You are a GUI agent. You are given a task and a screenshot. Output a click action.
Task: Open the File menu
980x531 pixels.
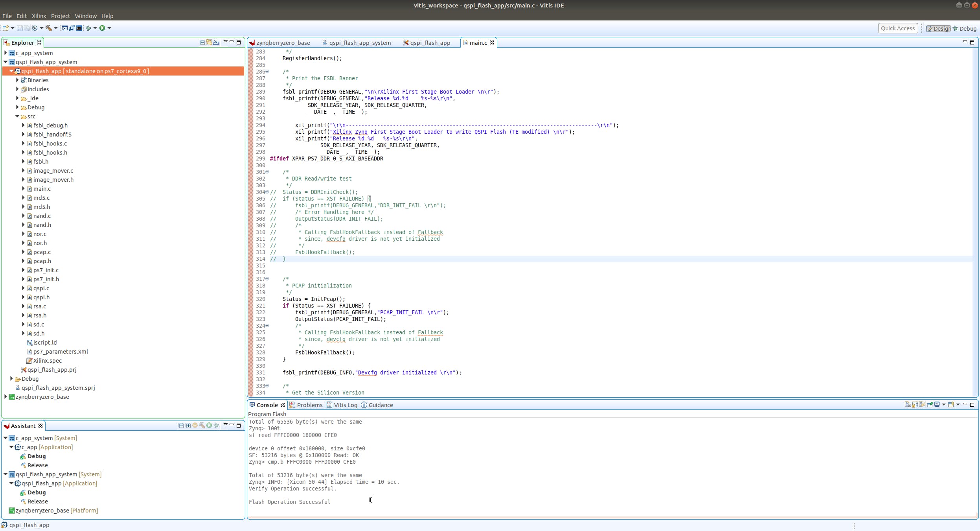pos(7,16)
